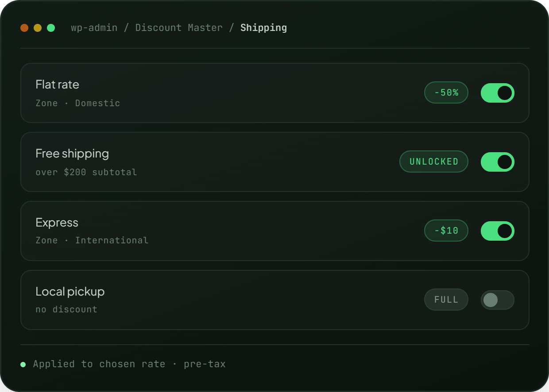Select the Local pickup row title
This screenshot has width=549, height=392.
[70, 292]
